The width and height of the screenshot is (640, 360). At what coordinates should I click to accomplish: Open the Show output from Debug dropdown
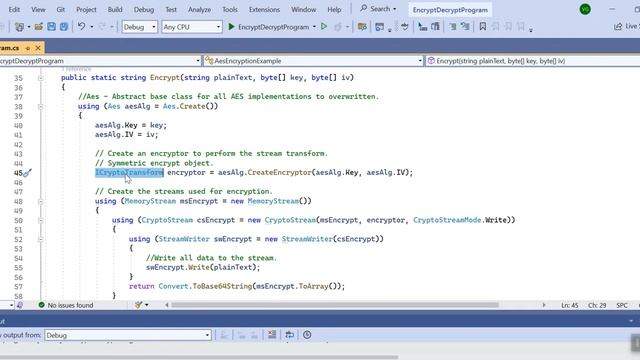click(127, 335)
